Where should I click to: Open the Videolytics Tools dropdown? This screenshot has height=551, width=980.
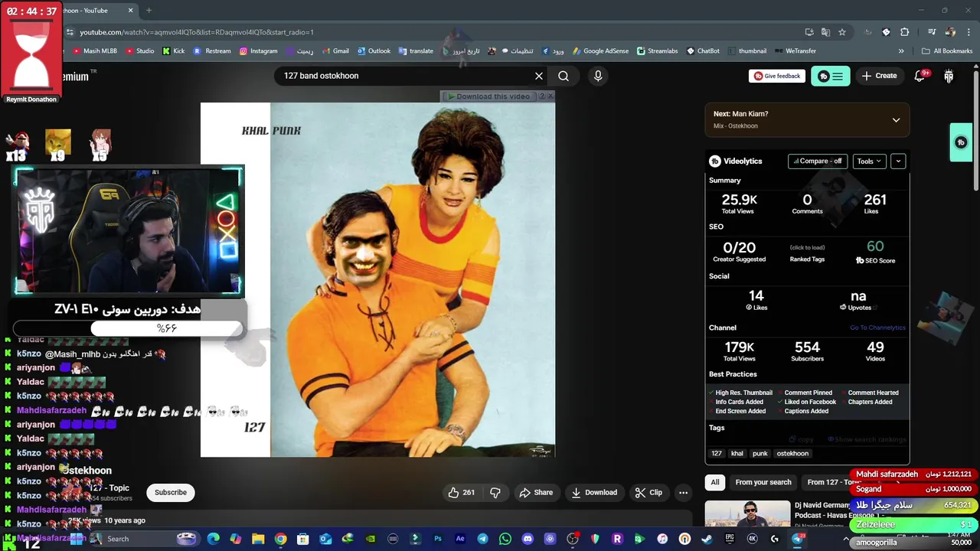(869, 161)
